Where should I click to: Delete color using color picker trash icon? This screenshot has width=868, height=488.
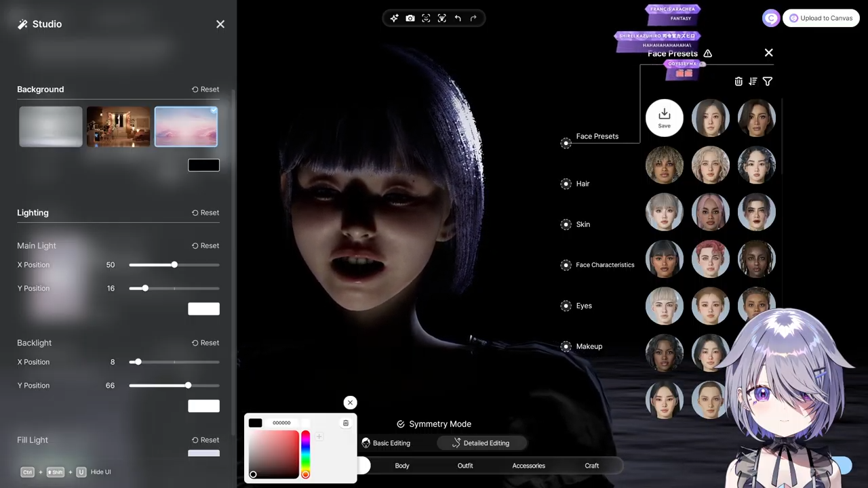[346, 423]
